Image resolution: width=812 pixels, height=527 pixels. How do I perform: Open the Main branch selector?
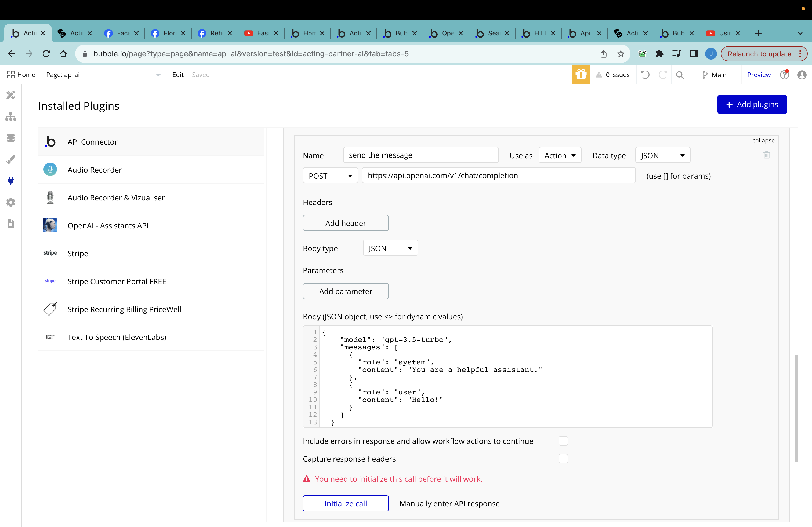click(x=715, y=75)
